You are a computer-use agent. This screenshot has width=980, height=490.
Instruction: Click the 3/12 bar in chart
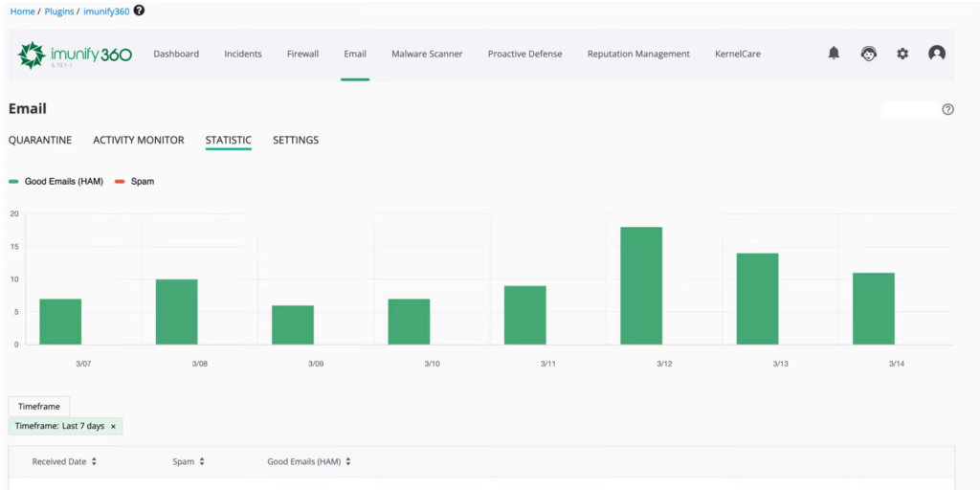tap(641, 285)
